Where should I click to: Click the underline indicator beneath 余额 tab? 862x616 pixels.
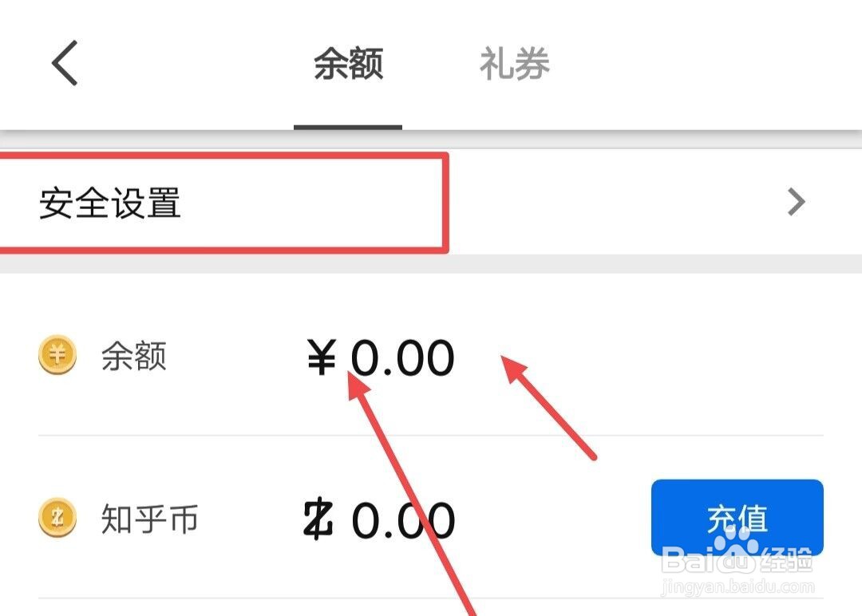coord(348,127)
